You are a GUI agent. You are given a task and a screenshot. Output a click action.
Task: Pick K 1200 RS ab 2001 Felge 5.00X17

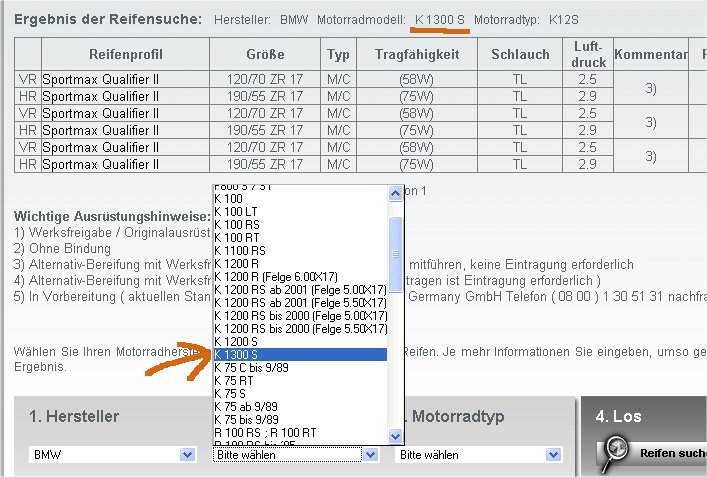300,290
